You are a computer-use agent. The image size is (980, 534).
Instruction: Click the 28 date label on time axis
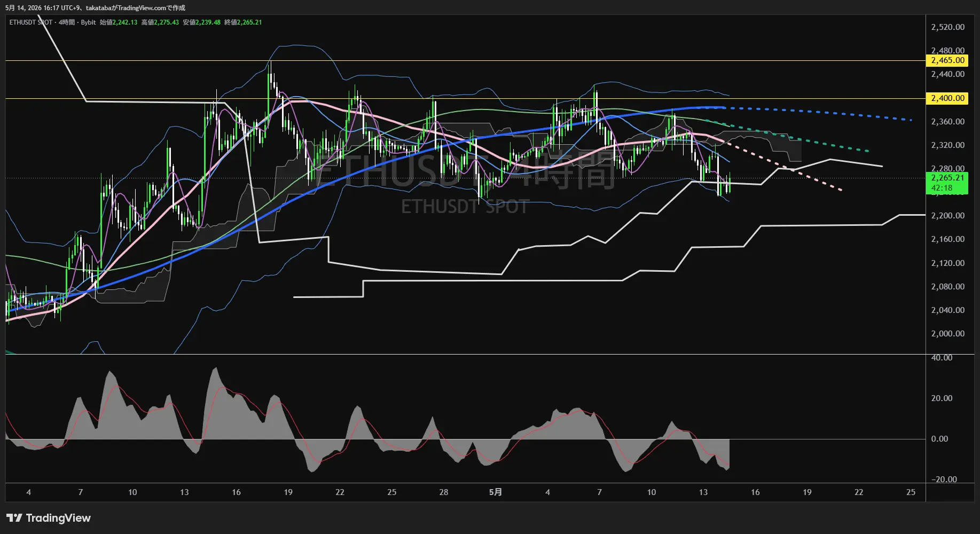(444, 492)
